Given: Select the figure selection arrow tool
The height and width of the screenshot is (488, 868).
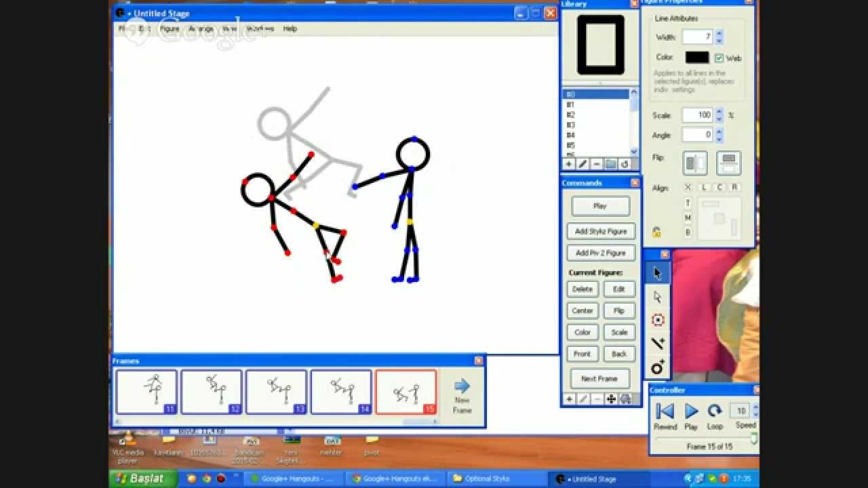Looking at the screenshot, I should pos(656,271).
